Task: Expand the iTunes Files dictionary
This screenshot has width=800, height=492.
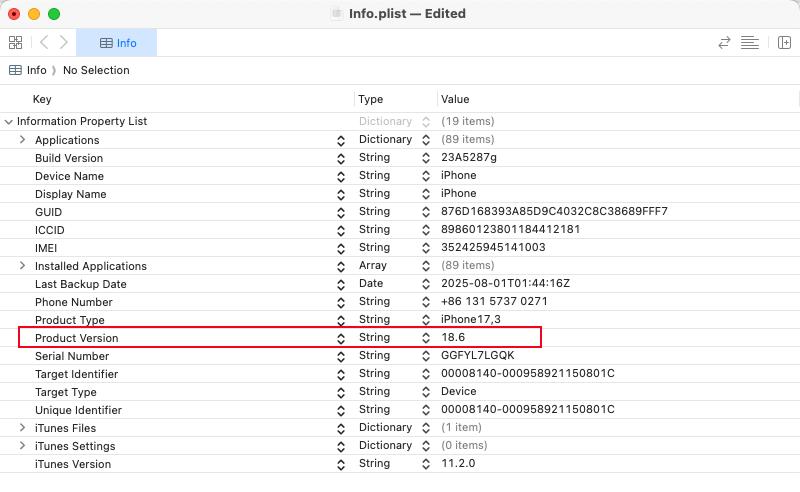Action: click(22, 427)
